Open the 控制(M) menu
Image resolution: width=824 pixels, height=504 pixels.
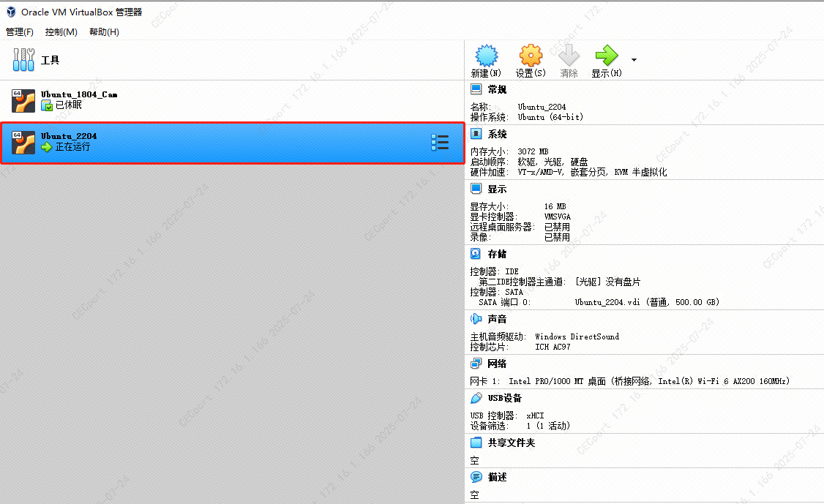tap(61, 32)
